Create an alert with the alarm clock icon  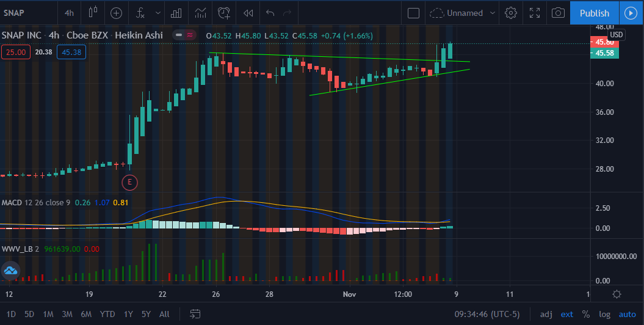(224, 13)
